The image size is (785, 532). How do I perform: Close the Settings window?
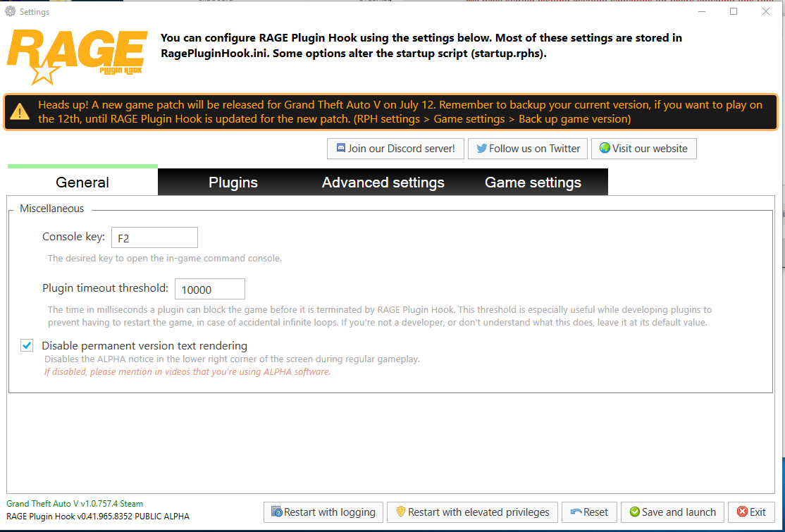(765, 11)
